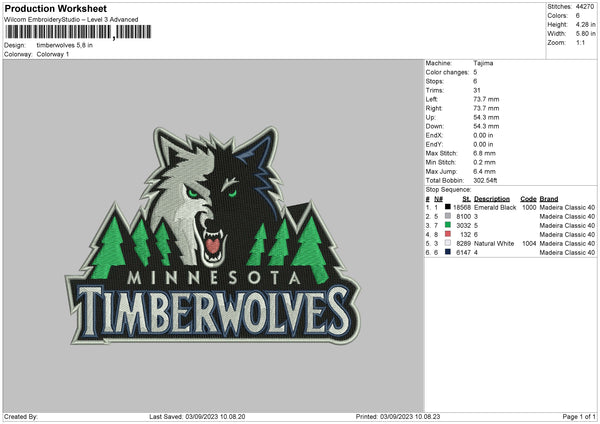
Task: Click the gray swatch in sequence row 2
Action: click(447, 216)
